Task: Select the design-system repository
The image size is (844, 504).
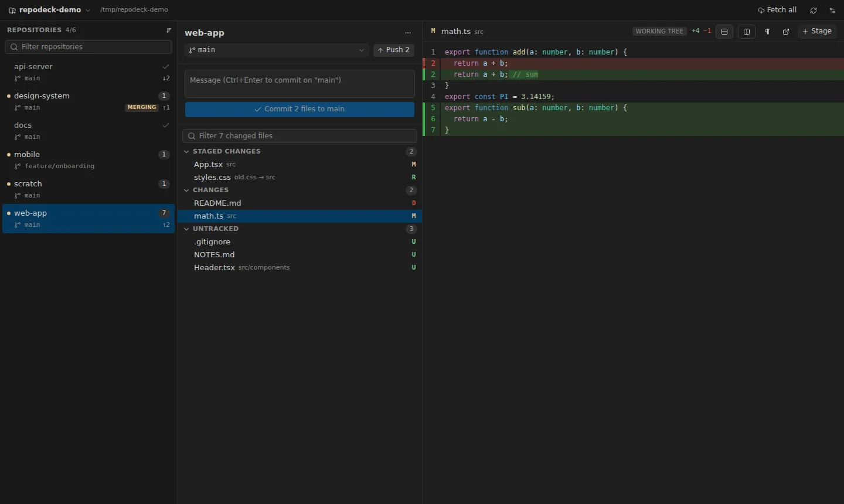Action: tap(89, 101)
